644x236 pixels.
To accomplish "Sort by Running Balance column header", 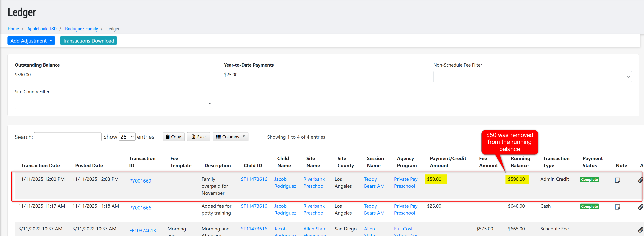I will [x=520, y=162].
